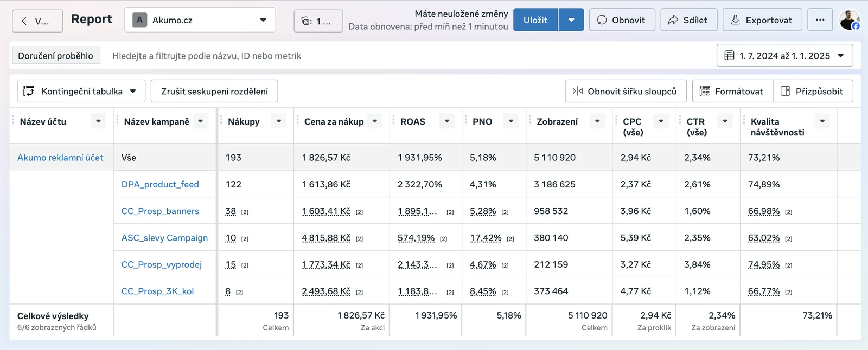This screenshot has width=868, height=350.
Task: Click the Celkové výsledky summary label
Action: pos(53,316)
